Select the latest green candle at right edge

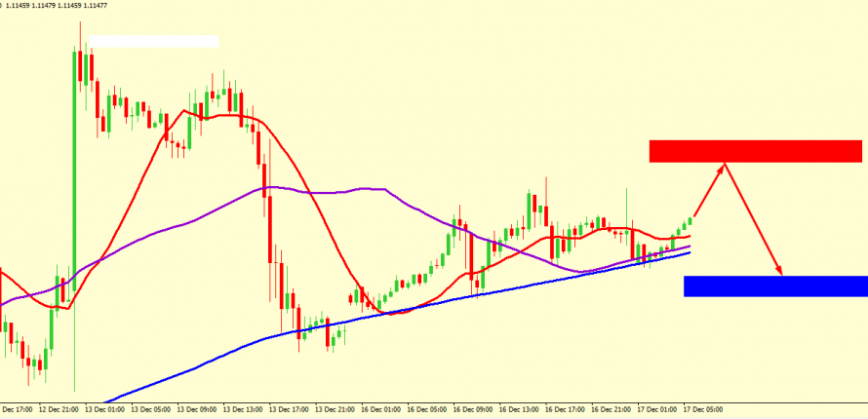690,221
